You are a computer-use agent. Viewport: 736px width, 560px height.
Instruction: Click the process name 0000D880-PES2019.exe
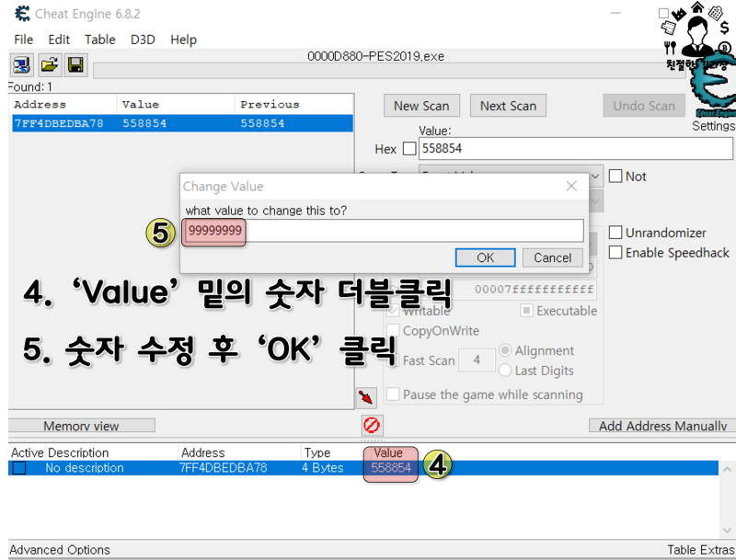coord(375,56)
